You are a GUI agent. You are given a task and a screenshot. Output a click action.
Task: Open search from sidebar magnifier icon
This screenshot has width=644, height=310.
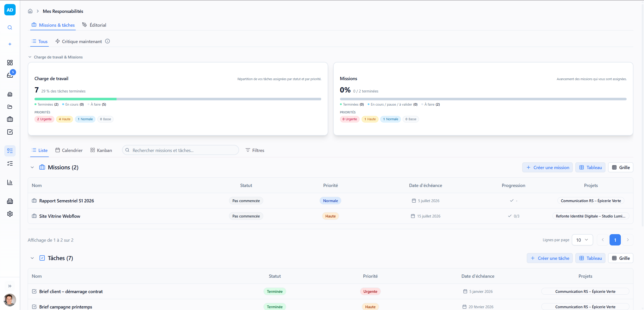10,27
